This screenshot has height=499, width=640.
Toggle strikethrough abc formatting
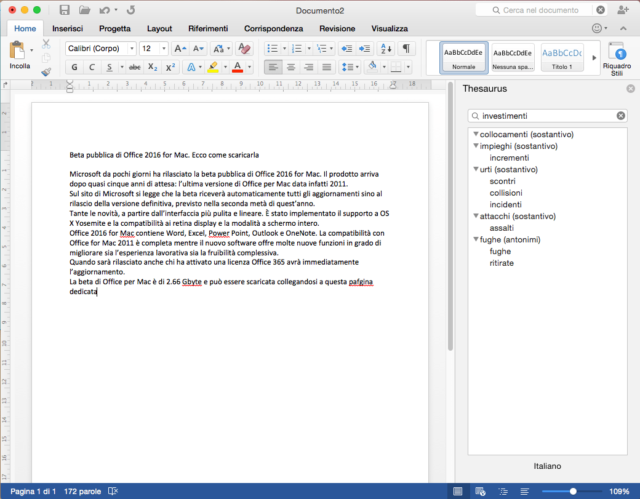pos(135,67)
